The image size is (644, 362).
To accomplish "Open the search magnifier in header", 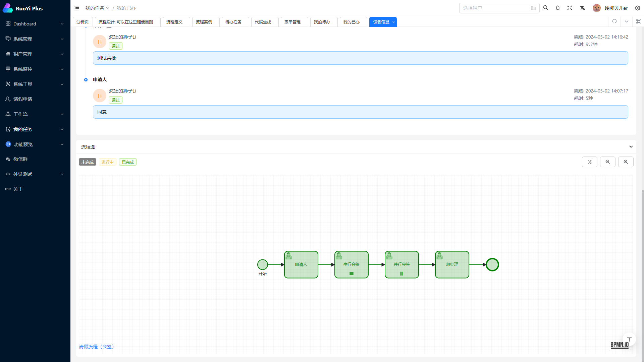I will [546, 8].
